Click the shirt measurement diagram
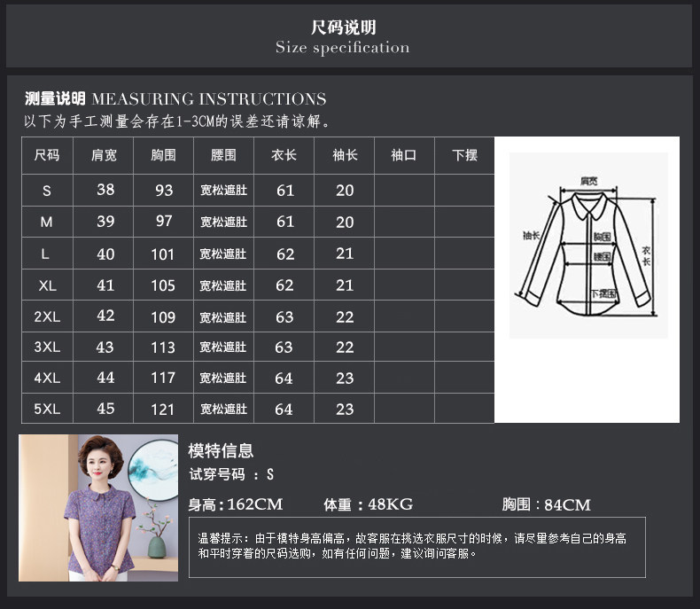700x609 pixels. (x=587, y=245)
